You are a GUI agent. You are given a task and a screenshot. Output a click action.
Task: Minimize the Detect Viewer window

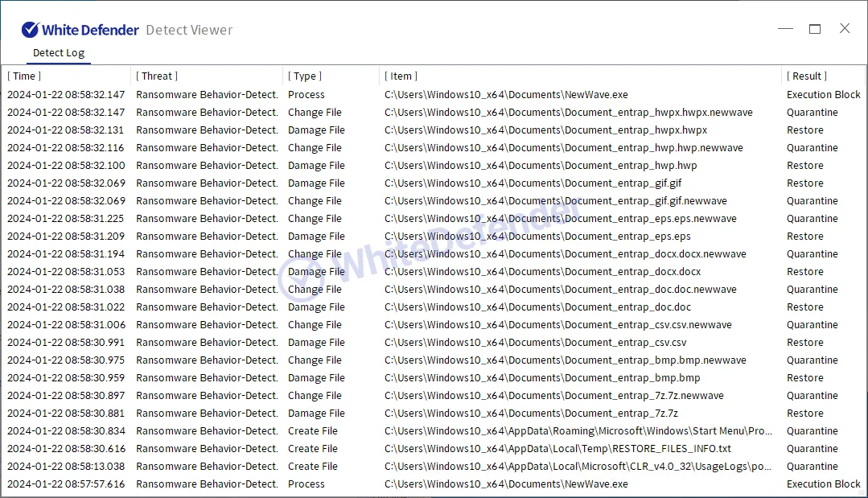coord(785,29)
